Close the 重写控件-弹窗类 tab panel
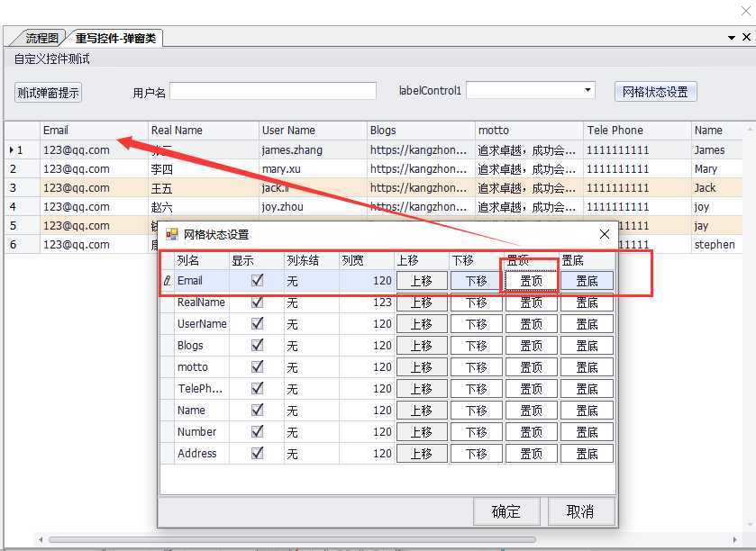The height and width of the screenshot is (551, 756). coord(746,37)
